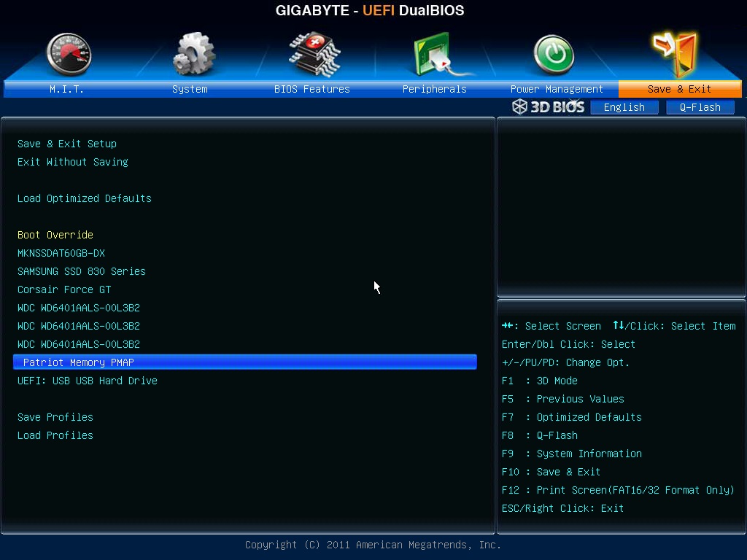747x560 pixels.
Task: Click the F8 : Q-Flash help line
Action: (539, 435)
